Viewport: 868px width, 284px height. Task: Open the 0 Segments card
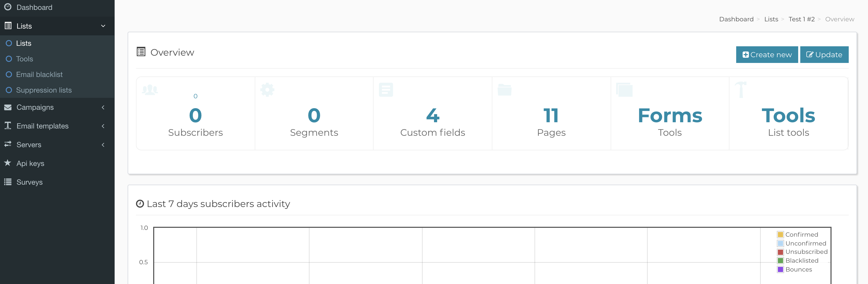coord(314,113)
